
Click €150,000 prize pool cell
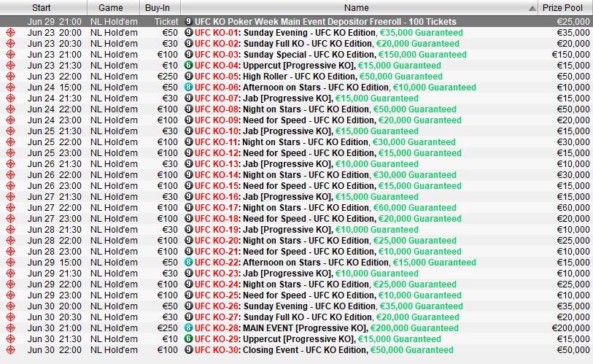tap(570, 55)
